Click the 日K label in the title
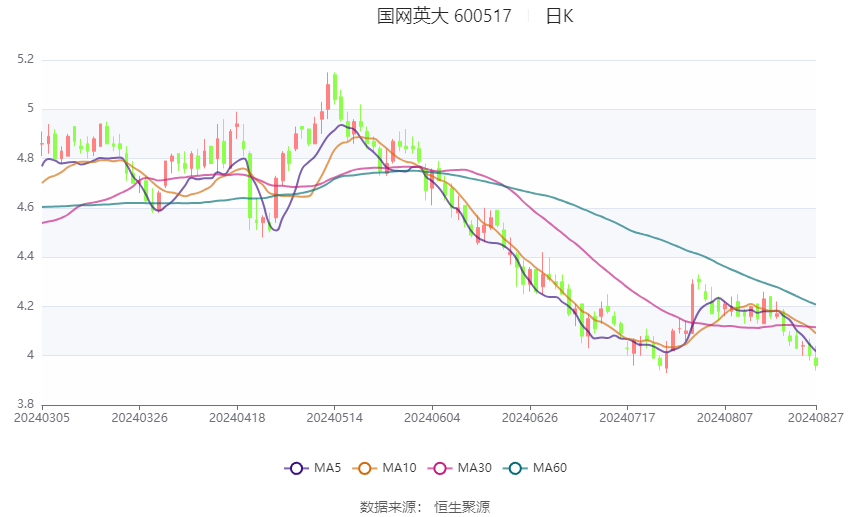The image size is (850, 517). point(559,16)
